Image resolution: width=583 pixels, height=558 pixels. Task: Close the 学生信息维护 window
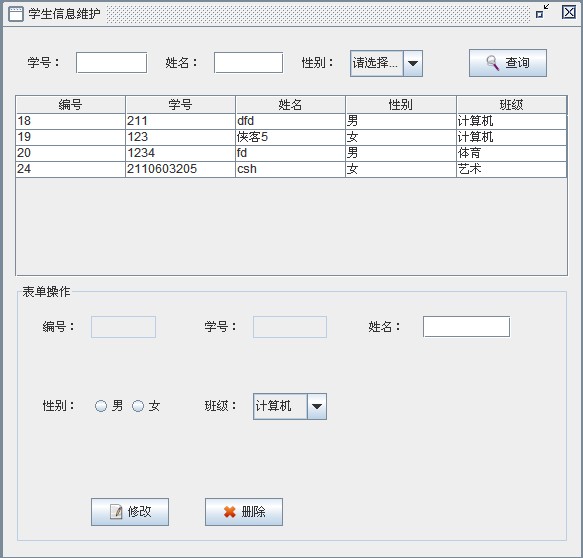click(568, 13)
